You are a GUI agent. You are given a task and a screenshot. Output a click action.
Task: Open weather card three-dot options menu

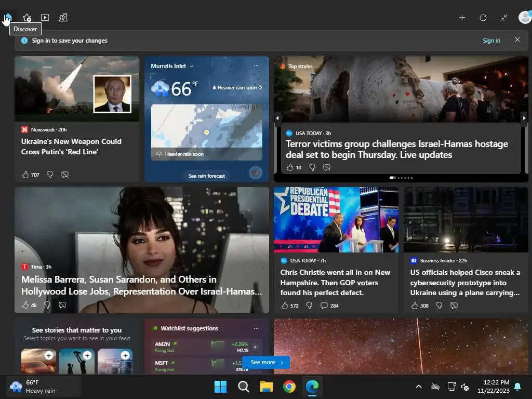(256, 65)
